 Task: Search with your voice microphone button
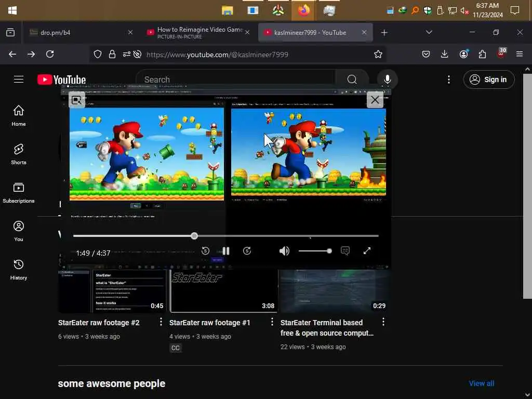(387, 79)
